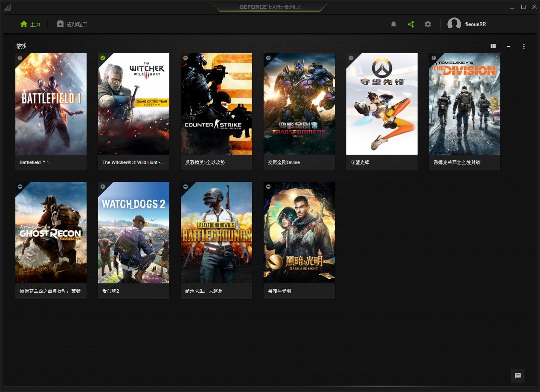Click the NVIDIA logo in the title bar
This screenshot has width=540, height=392.
pyautogui.click(x=7, y=7)
